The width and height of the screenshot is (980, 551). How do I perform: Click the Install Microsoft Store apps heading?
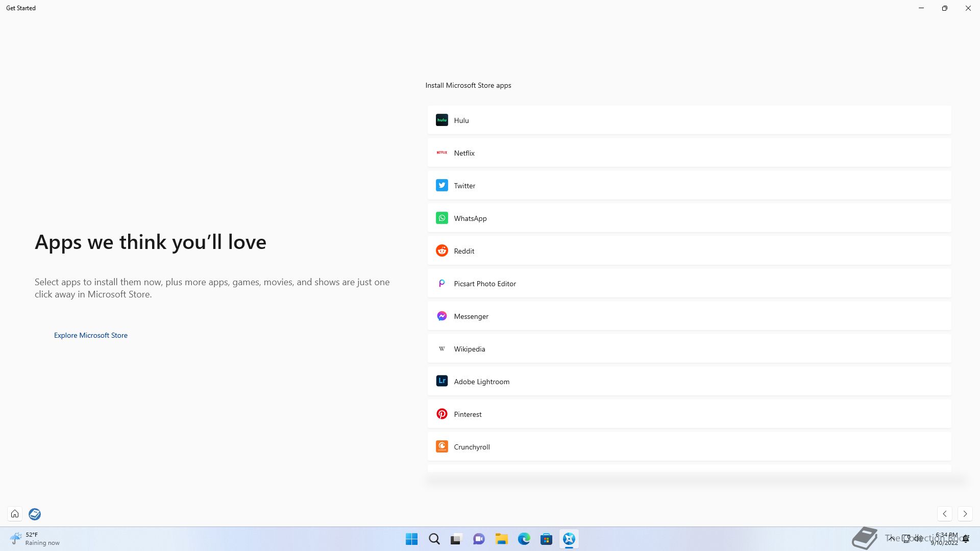tap(468, 85)
